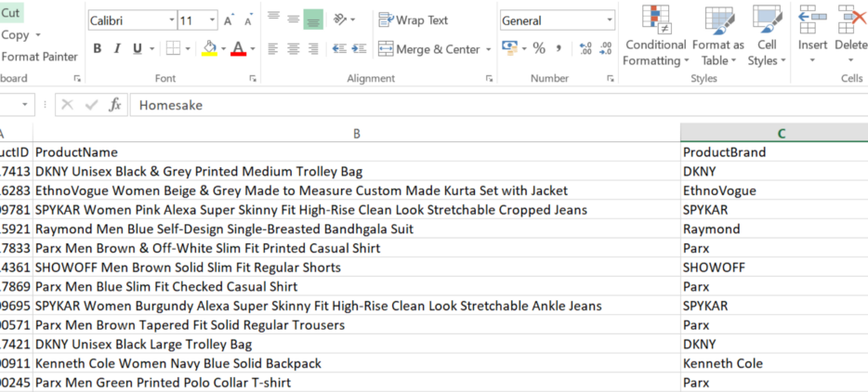Confirm formula bar entry
The image size is (868, 392).
coord(91,105)
